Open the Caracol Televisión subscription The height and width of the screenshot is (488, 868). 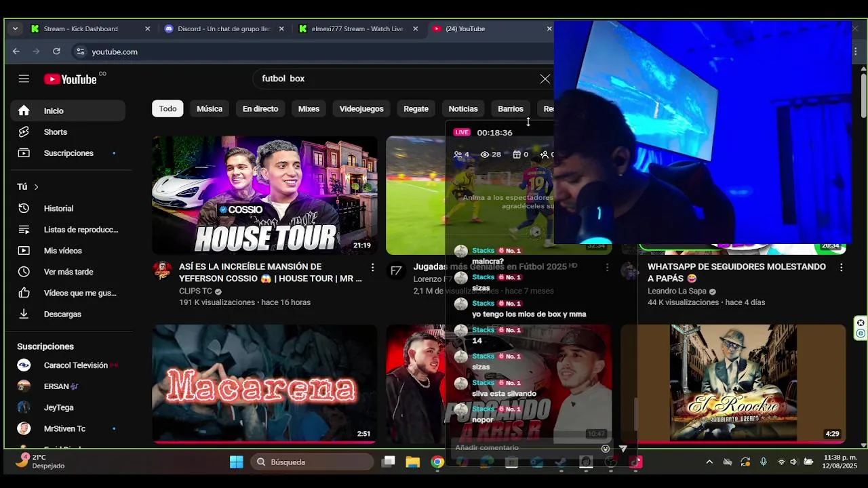(68, 365)
